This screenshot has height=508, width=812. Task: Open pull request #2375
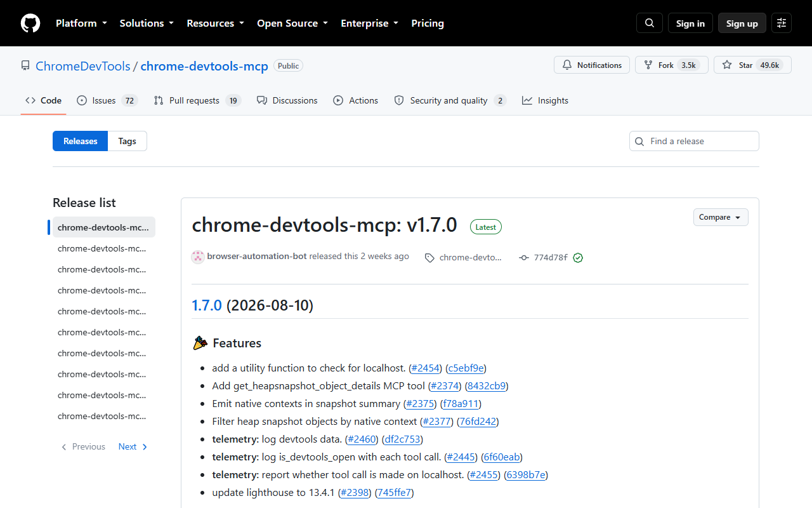419,403
